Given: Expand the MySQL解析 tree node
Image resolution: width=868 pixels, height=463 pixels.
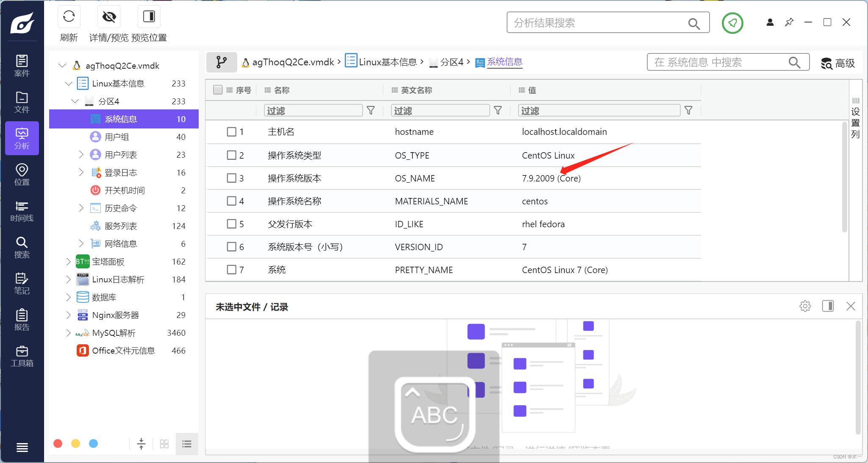Looking at the screenshot, I should [x=68, y=333].
